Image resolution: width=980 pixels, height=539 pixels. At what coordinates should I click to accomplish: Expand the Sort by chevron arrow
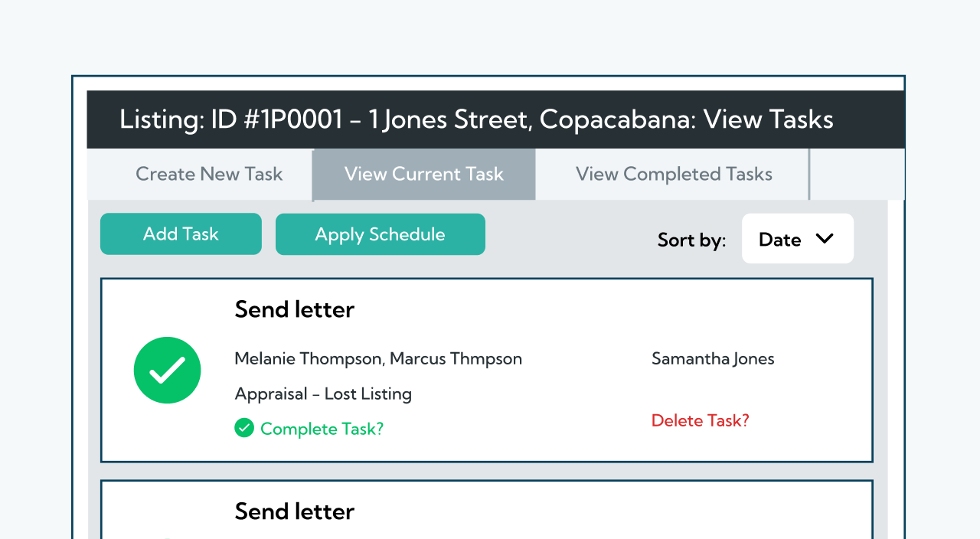tap(825, 239)
